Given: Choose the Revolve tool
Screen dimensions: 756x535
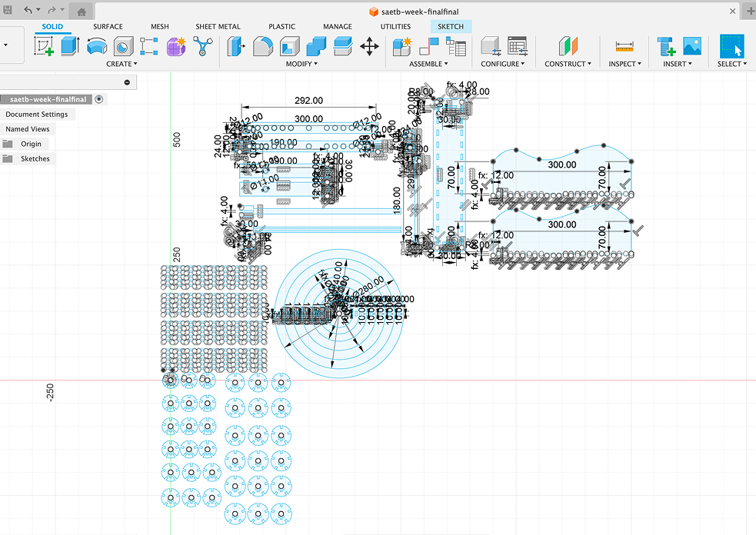Looking at the screenshot, I should [96, 46].
